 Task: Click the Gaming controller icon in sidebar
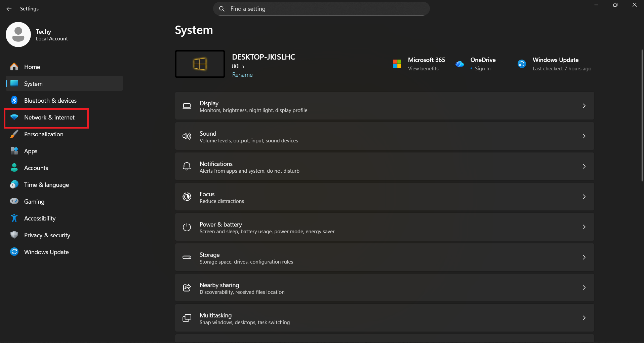coord(14,201)
